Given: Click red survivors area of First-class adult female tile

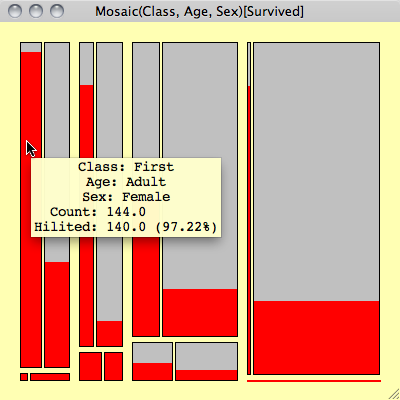Looking at the screenshot, I should [31, 209].
